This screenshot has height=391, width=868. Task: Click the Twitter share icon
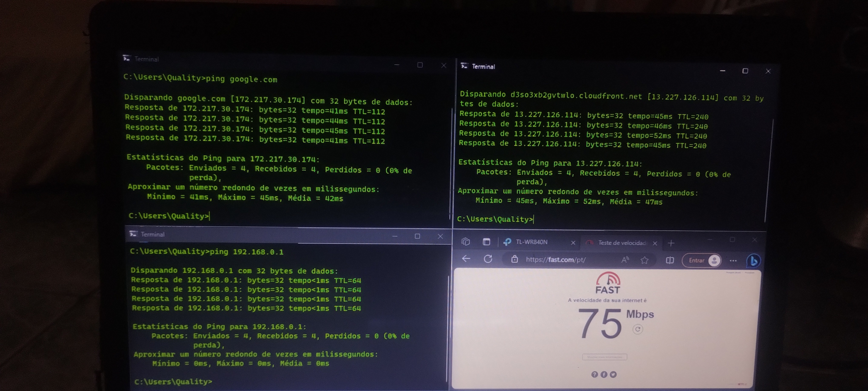[613, 374]
